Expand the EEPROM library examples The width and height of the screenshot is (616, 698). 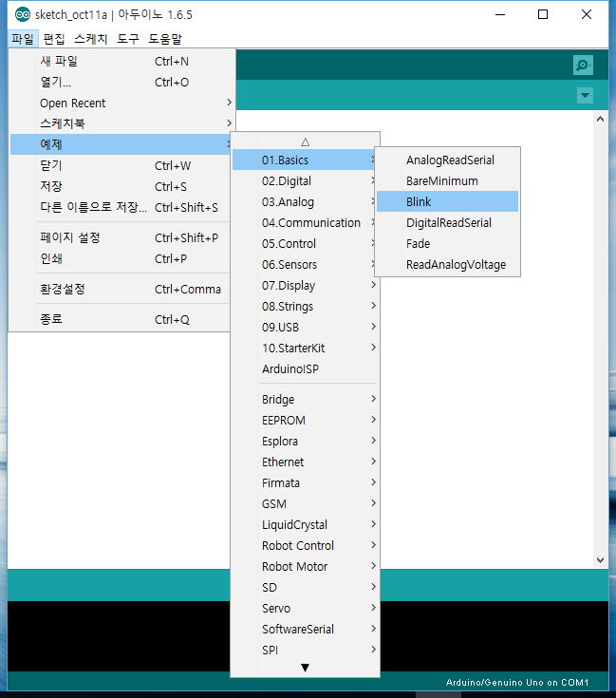[x=305, y=420]
